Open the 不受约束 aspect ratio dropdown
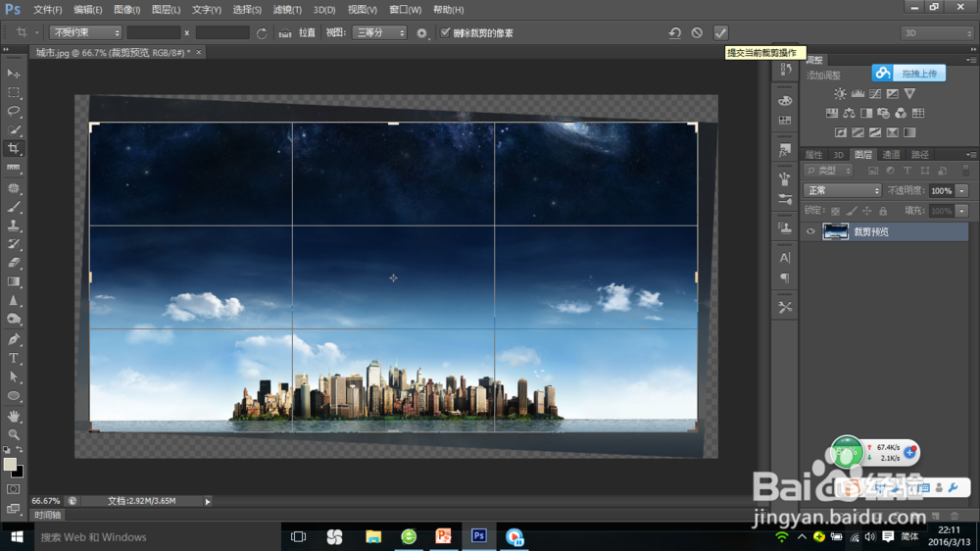Viewport: 980px width, 551px height. point(85,32)
